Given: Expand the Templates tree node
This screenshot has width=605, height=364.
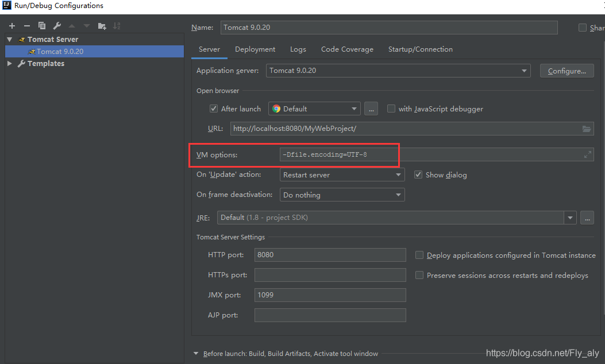Looking at the screenshot, I should coord(10,64).
